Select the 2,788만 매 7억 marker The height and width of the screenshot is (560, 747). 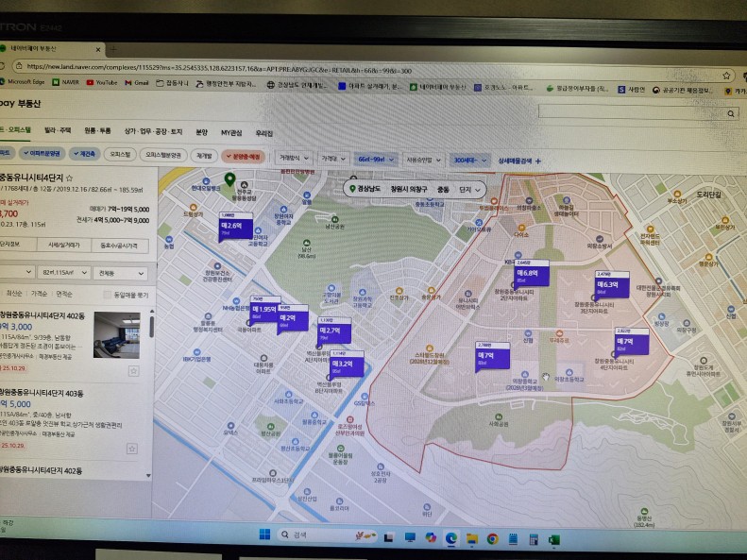click(x=492, y=356)
